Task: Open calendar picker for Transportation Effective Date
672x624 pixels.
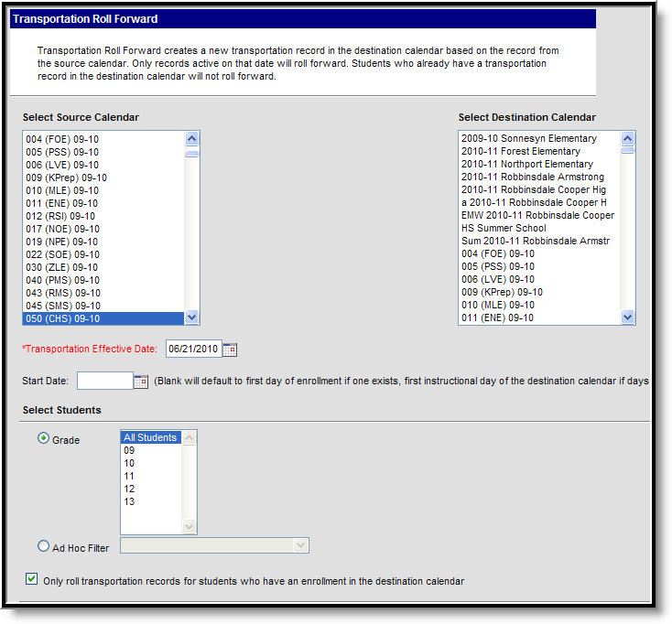Action: [230, 350]
